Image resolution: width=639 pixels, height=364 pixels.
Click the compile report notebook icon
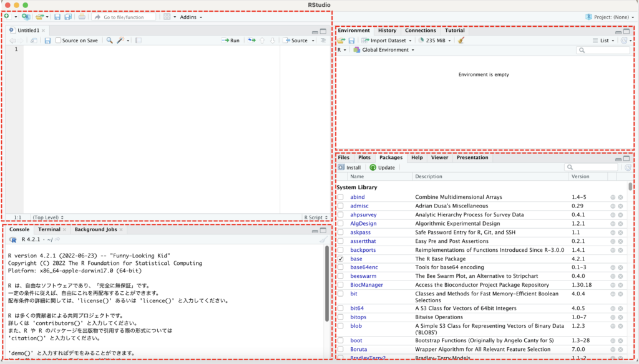click(138, 41)
